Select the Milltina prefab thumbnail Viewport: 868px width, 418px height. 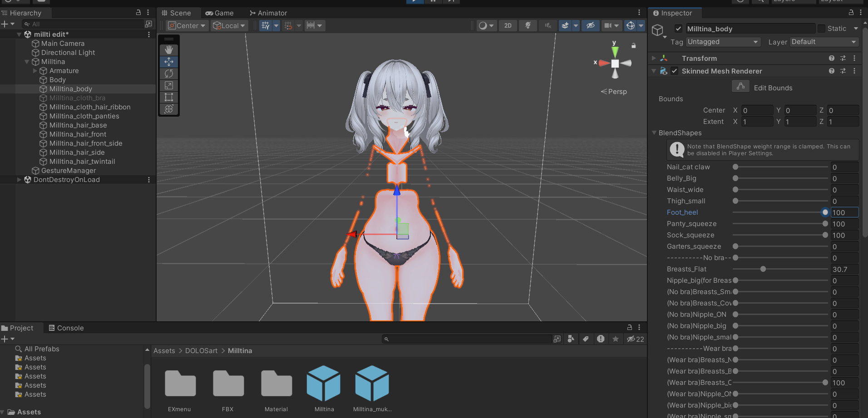[x=324, y=384]
